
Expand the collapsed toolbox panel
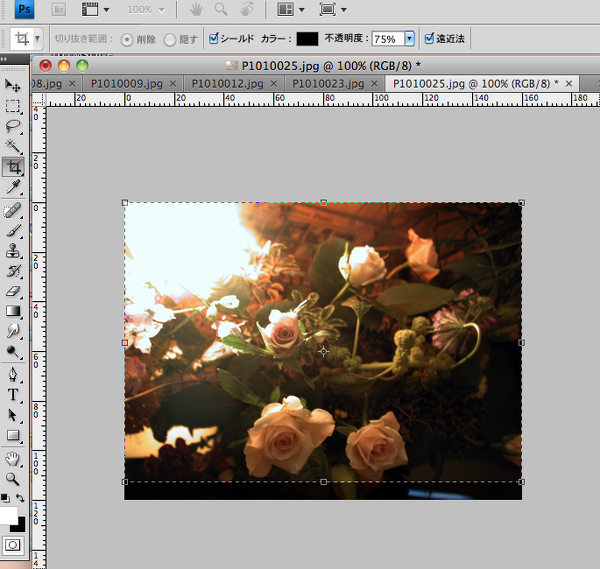4,59
